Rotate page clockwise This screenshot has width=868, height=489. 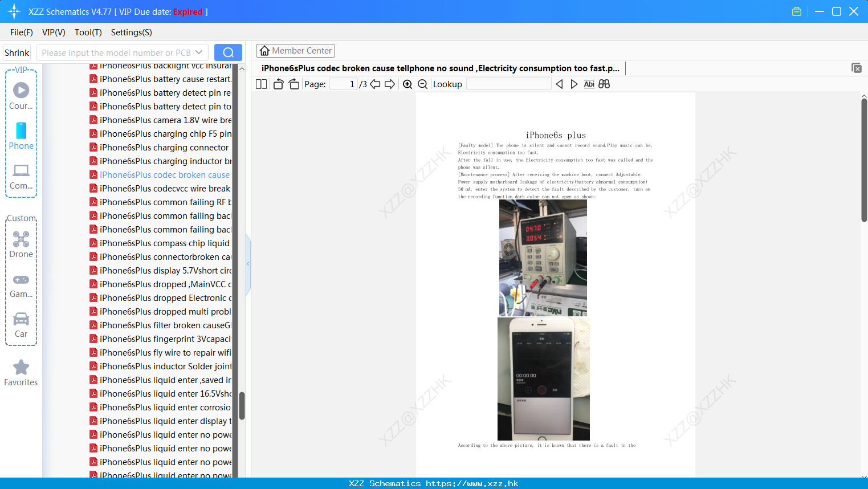pyautogui.click(x=294, y=84)
